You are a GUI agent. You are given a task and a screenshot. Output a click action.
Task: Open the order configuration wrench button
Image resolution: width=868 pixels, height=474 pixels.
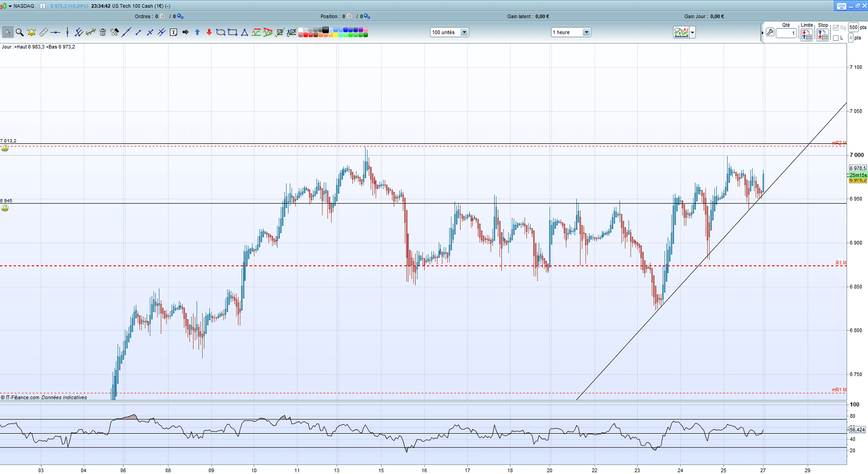click(770, 33)
